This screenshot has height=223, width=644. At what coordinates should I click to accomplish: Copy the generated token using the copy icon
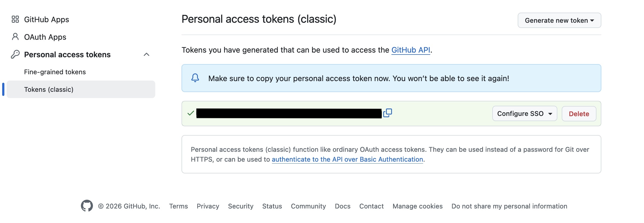pos(388,113)
